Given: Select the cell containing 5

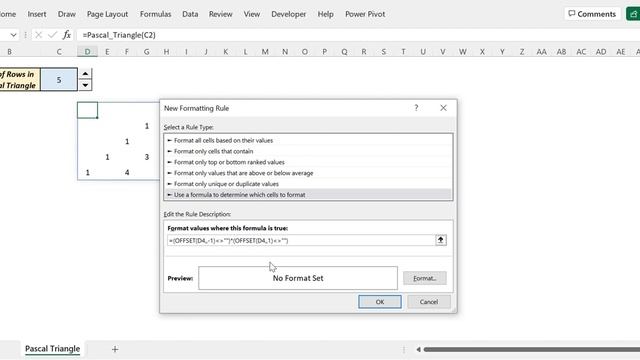Looking at the screenshot, I should pyautogui.click(x=59, y=80).
